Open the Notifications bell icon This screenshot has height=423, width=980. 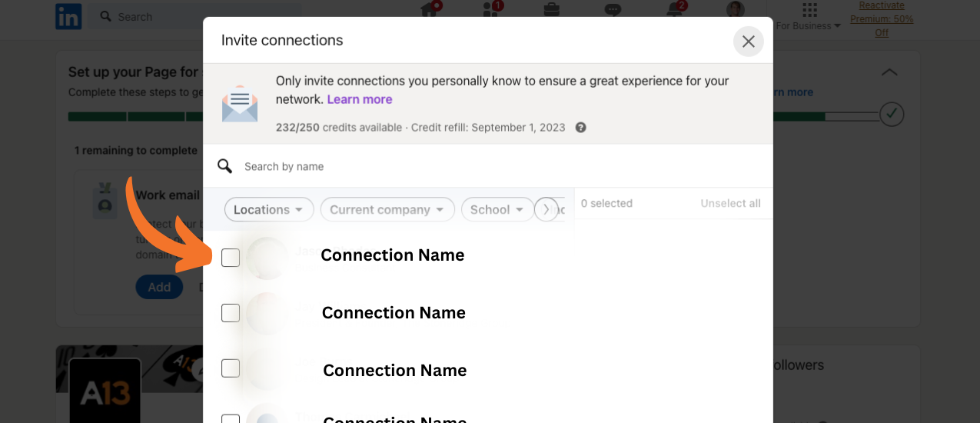pyautogui.click(x=675, y=9)
